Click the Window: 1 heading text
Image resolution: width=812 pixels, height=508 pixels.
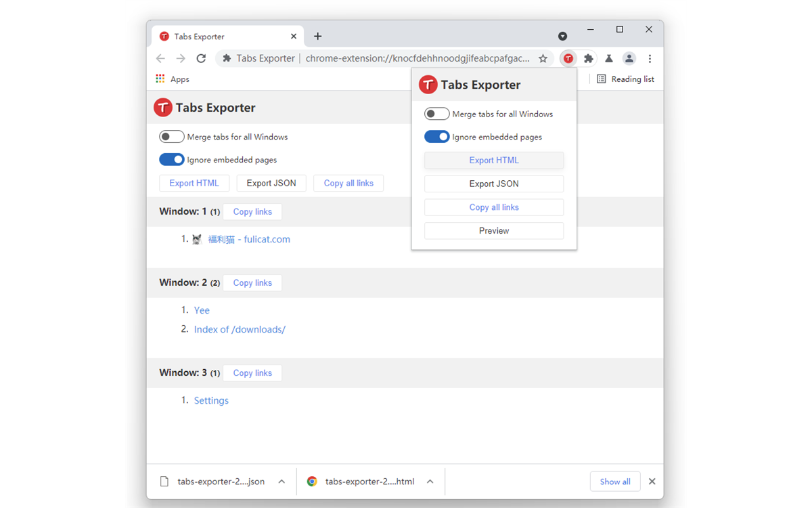pos(183,211)
